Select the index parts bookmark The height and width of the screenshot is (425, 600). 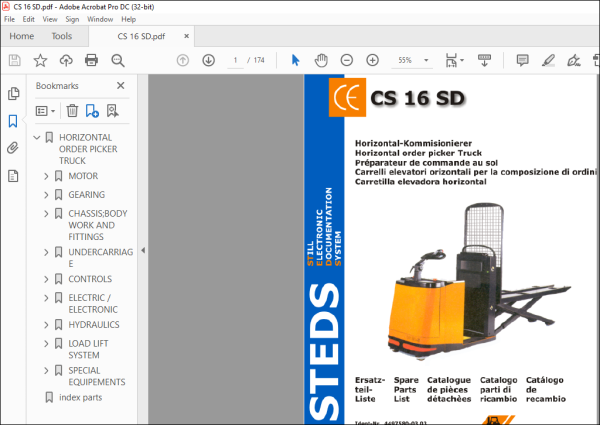[80, 397]
